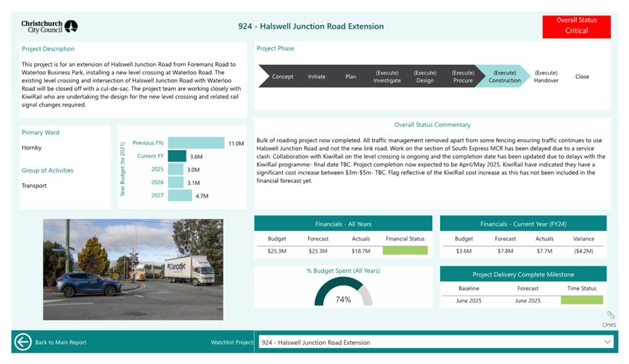The width and height of the screenshot is (629, 364).
Task: Click the 2027 budget bar
Action: 180,195
